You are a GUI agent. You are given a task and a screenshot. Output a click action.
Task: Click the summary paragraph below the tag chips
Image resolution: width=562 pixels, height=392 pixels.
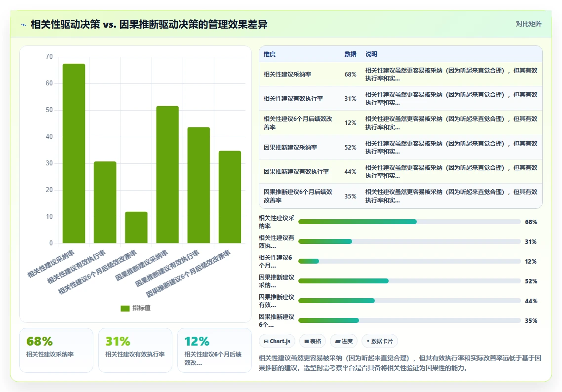point(400,362)
